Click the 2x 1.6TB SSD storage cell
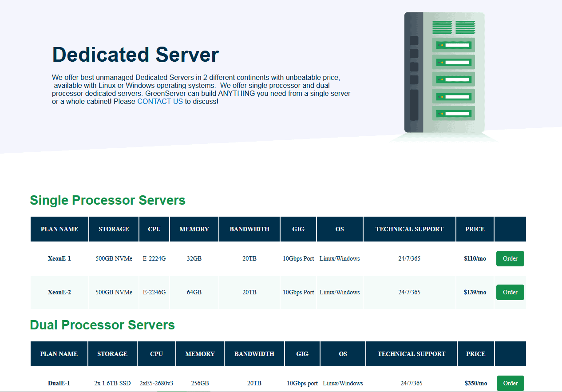The height and width of the screenshot is (392, 562). tap(112, 383)
